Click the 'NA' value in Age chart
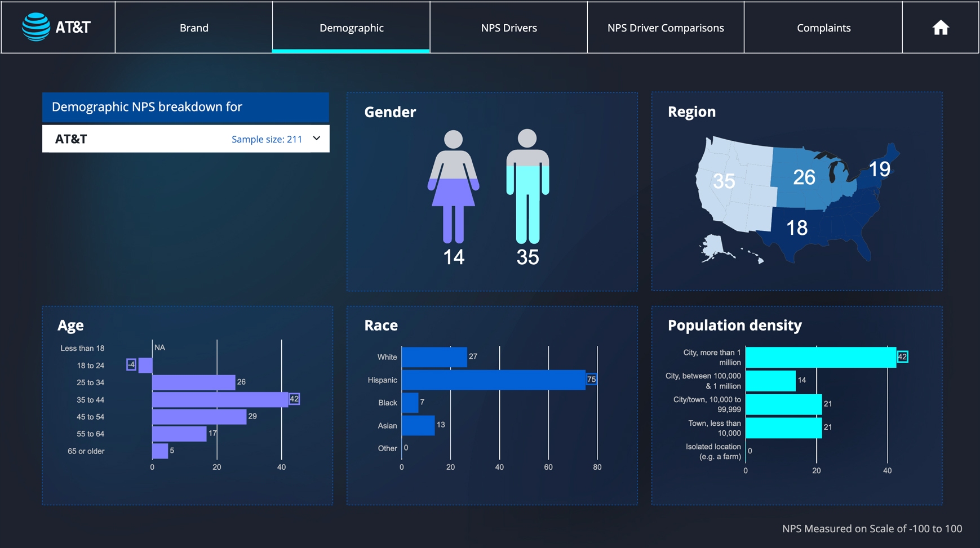Image resolution: width=980 pixels, height=548 pixels. point(159,347)
